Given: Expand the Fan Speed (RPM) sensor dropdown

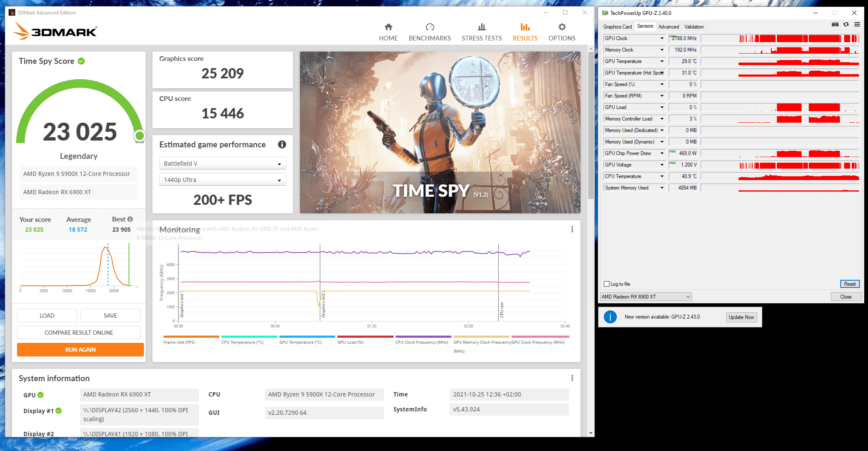Looking at the screenshot, I should point(662,96).
